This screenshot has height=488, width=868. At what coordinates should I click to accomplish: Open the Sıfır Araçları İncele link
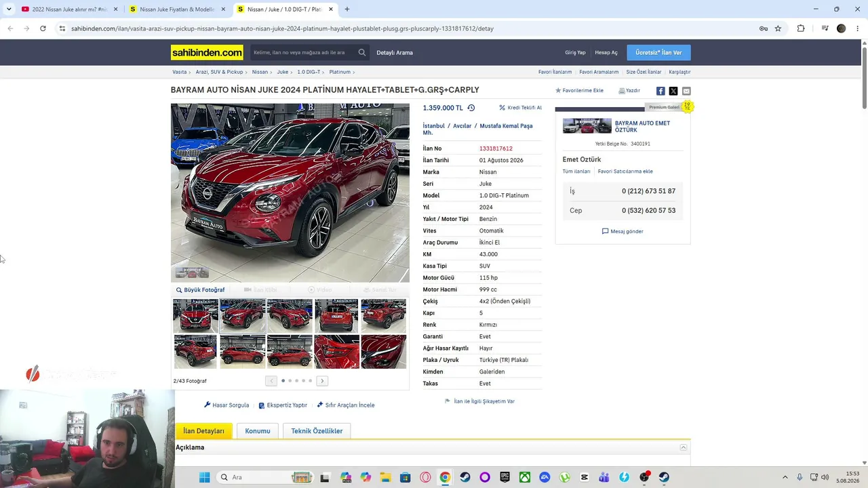[345, 405]
